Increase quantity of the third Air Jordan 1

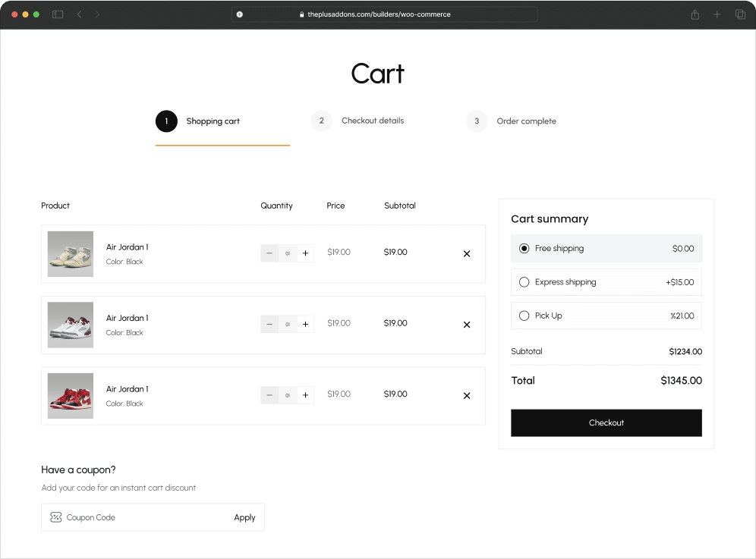click(x=305, y=394)
